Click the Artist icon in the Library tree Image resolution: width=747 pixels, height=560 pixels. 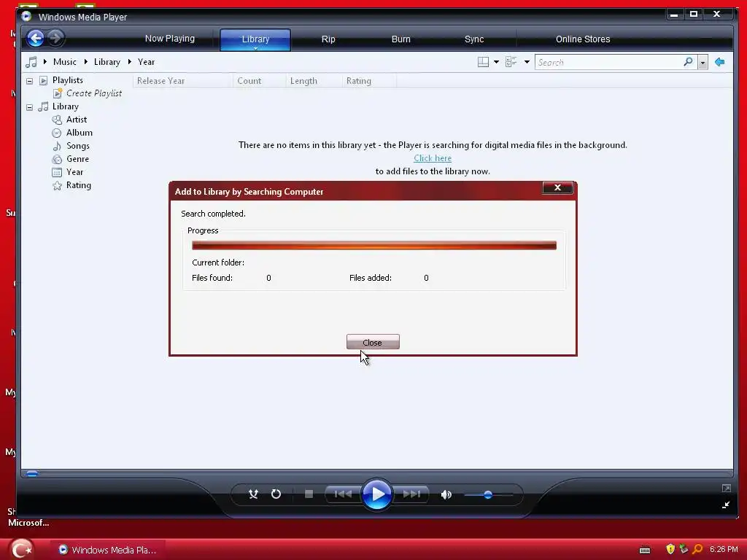click(x=57, y=120)
